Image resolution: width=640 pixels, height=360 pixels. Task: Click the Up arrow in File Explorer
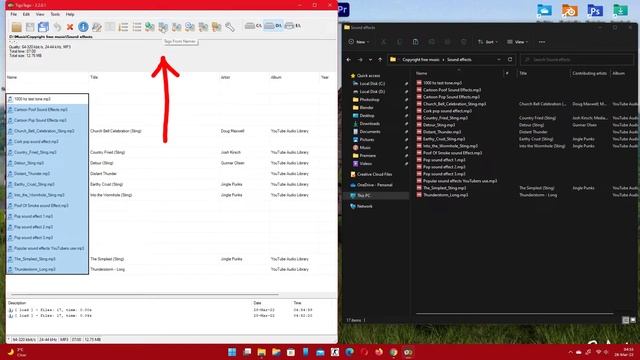tap(380, 60)
